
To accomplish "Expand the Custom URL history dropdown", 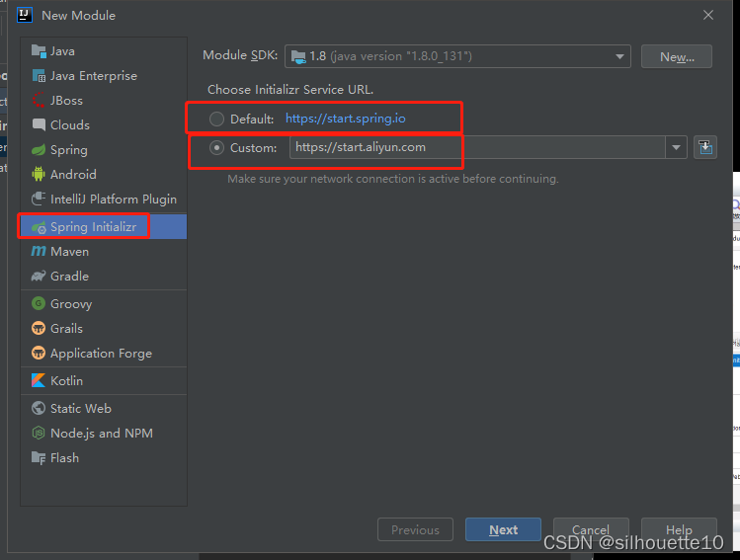I will click(x=676, y=148).
